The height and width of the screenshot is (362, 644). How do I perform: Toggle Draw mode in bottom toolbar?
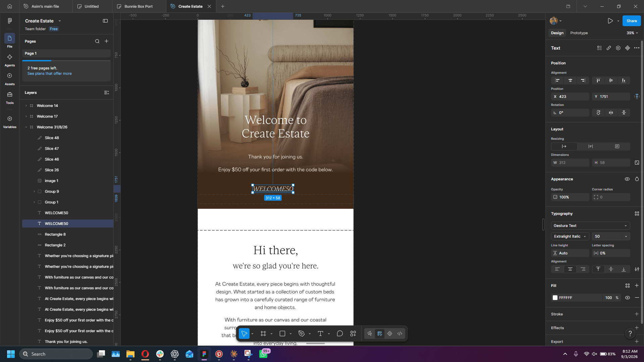click(x=370, y=334)
